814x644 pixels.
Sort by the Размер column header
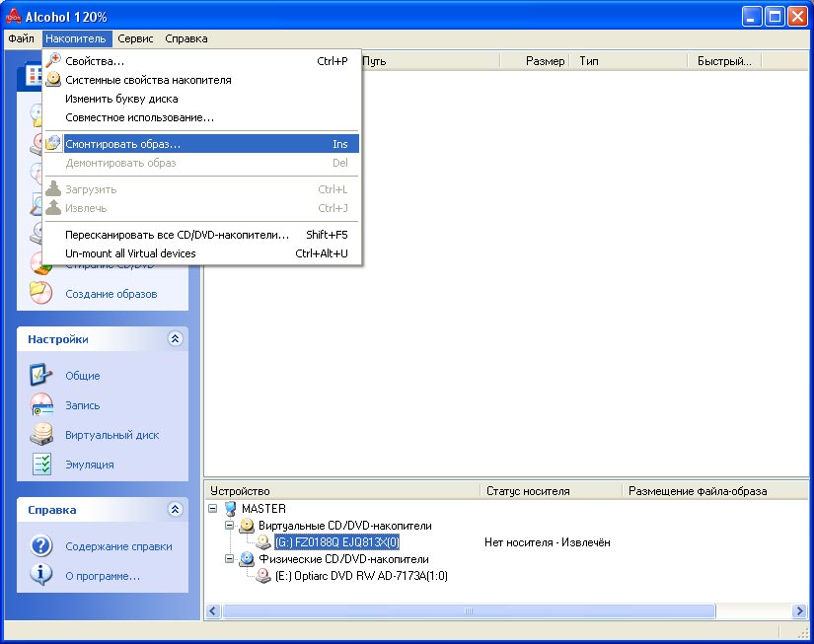pyautogui.click(x=534, y=61)
